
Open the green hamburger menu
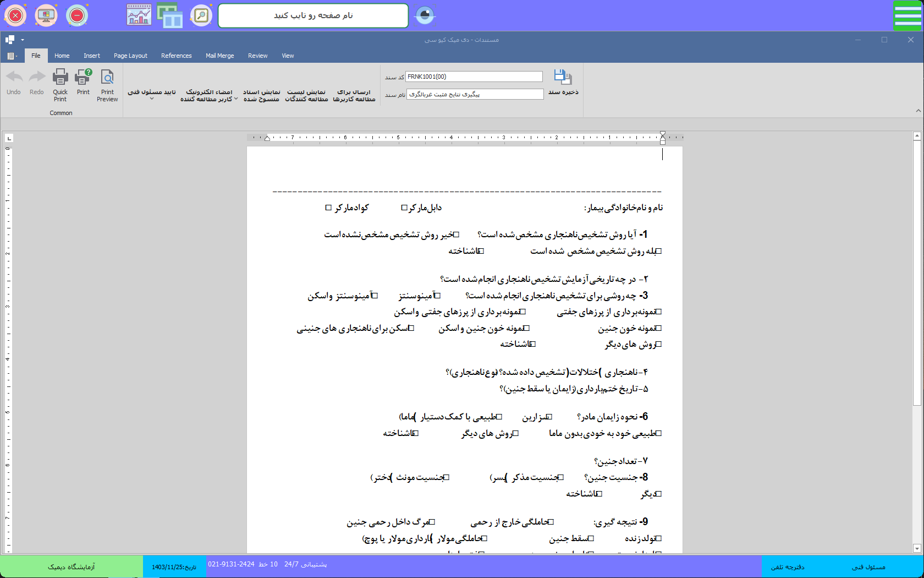coord(907,16)
